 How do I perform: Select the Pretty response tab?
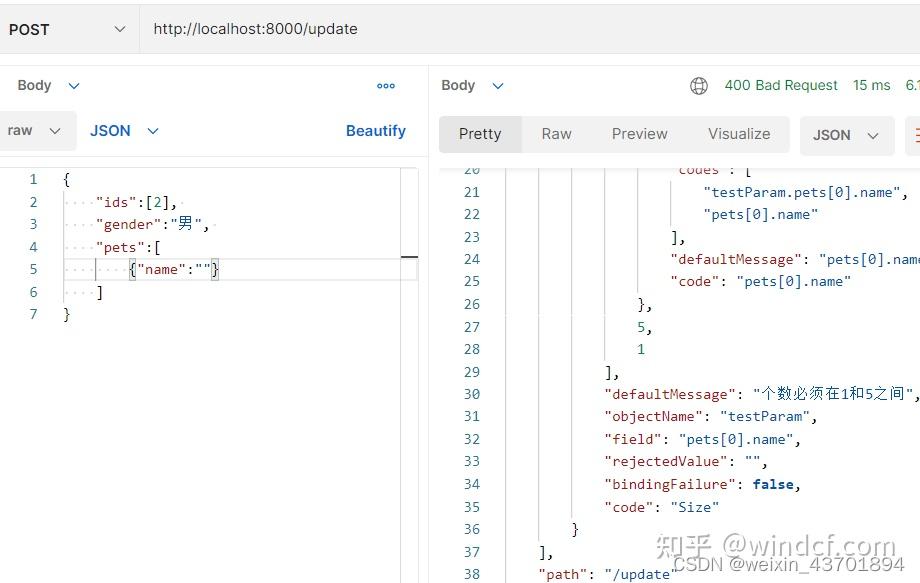pyautogui.click(x=480, y=133)
